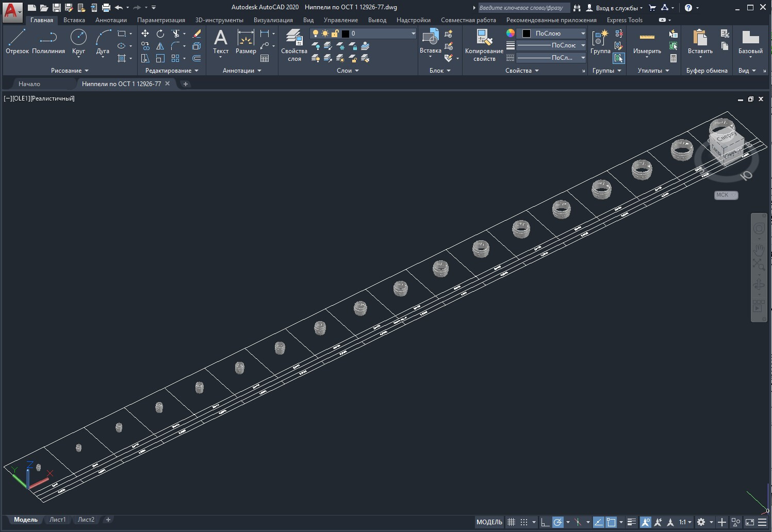This screenshot has height=532, width=772.
Task: Expand the Рисование panel
Action: [70, 71]
